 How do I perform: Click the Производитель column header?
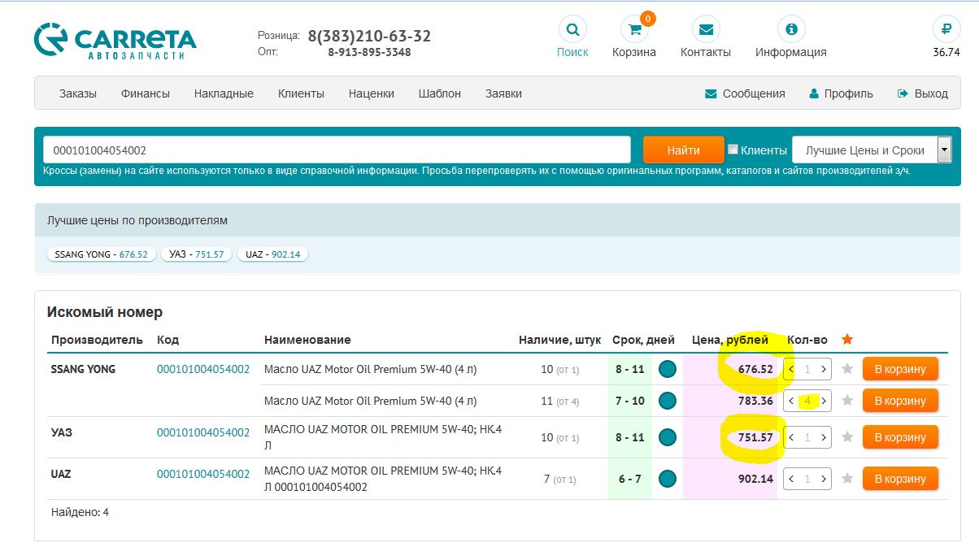click(97, 340)
